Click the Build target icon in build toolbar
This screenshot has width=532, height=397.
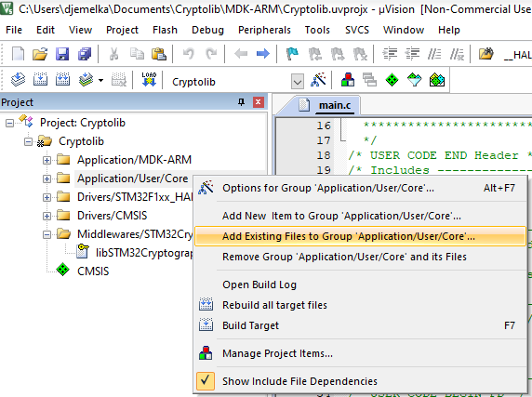pyautogui.click(x=40, y=80)
